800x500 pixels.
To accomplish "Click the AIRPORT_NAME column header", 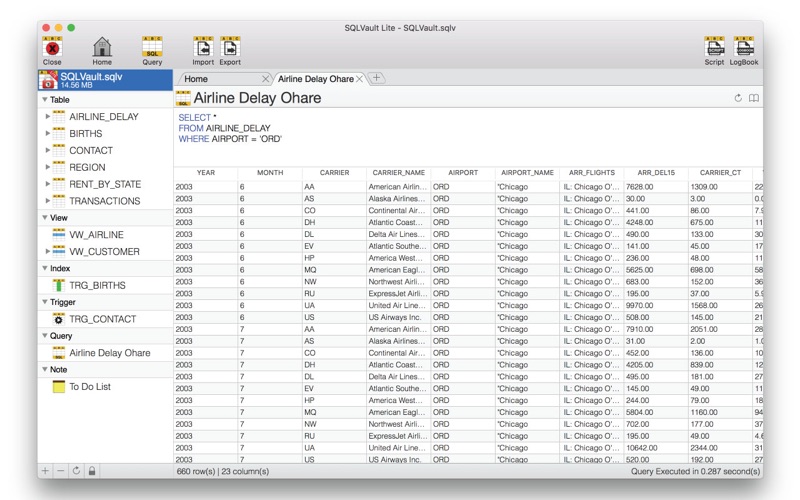I will (x=528, y=173).
